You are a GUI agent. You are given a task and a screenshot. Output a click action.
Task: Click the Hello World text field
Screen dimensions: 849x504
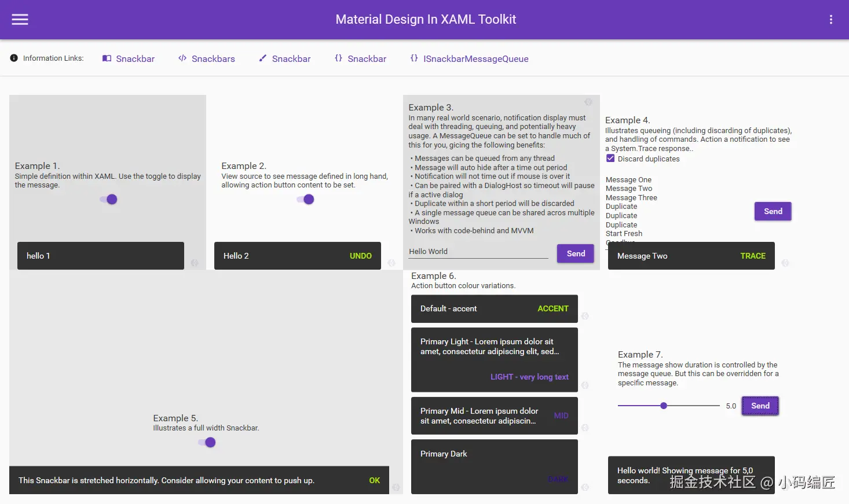pos(478,252)
